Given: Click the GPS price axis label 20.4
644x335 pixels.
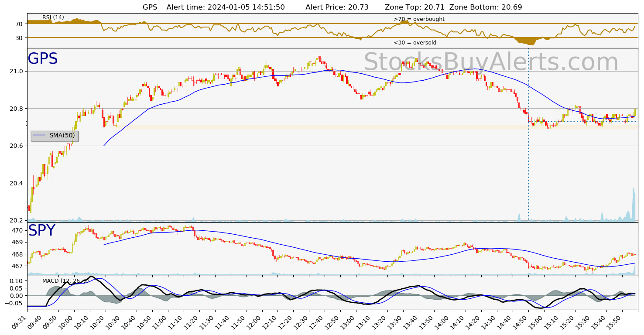Looking at the screenshot, I should [17, 183].
